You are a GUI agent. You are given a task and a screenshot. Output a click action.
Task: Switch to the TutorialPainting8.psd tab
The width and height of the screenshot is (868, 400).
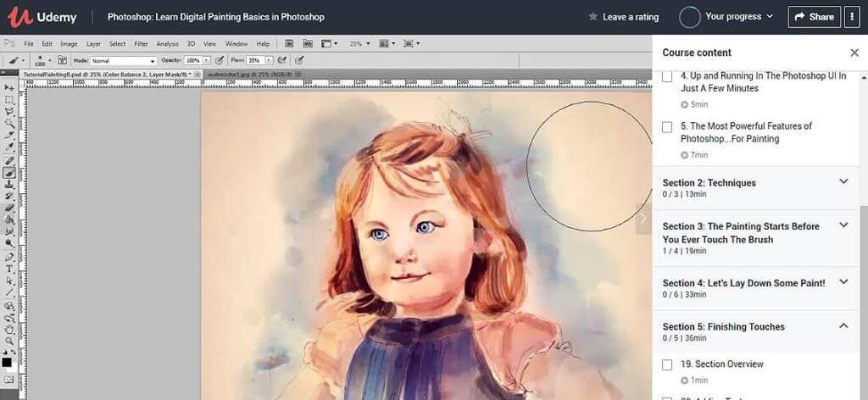(111, 74)
